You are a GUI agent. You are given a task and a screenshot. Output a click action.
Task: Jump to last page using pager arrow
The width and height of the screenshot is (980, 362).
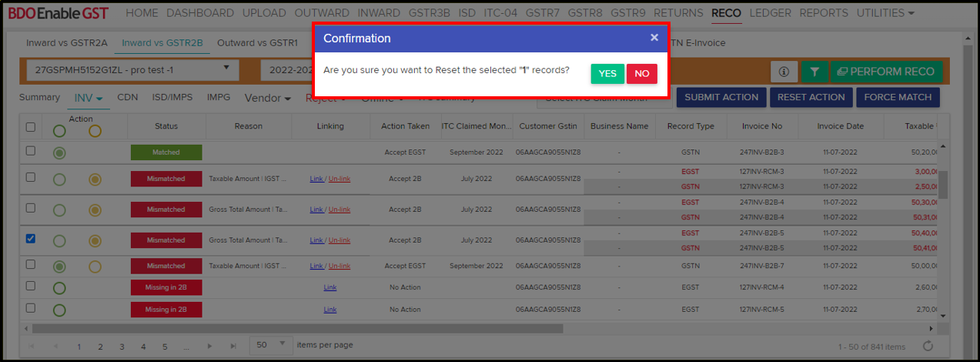(232, 347)
